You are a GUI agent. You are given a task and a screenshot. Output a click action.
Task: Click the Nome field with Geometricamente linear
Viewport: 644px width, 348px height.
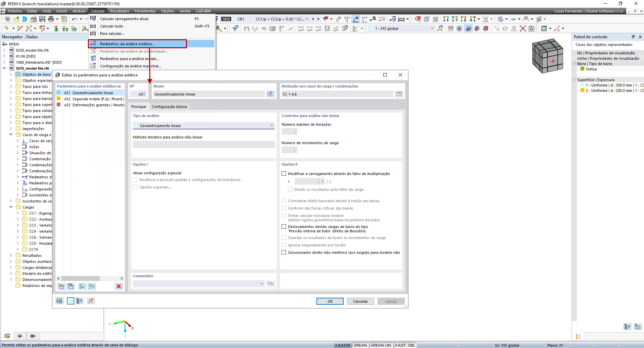209,94
